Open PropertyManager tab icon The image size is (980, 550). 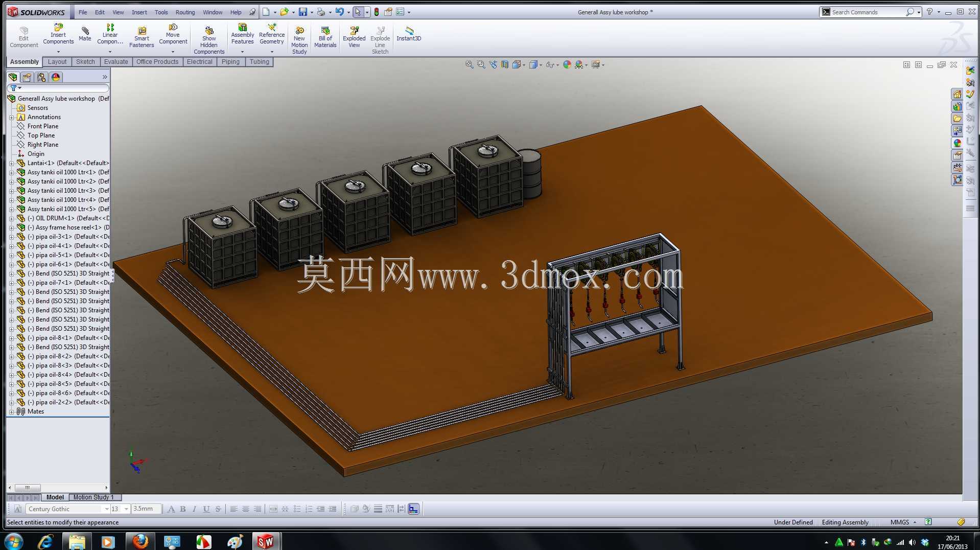pos(27,77)
